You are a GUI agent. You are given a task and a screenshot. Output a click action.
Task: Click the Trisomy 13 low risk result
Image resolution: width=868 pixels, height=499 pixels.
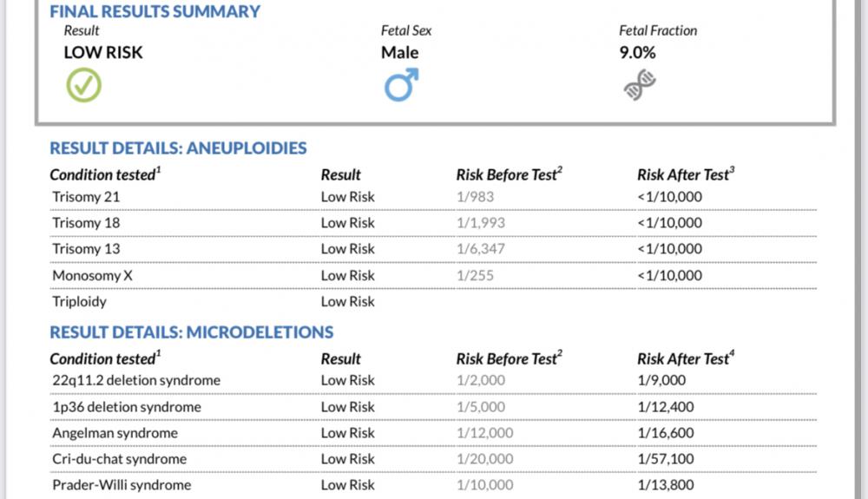pos(348,249)
